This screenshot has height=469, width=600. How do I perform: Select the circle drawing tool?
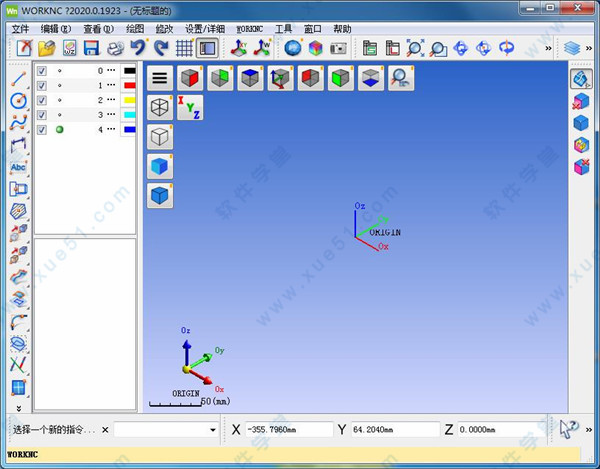tap(18, 101)
